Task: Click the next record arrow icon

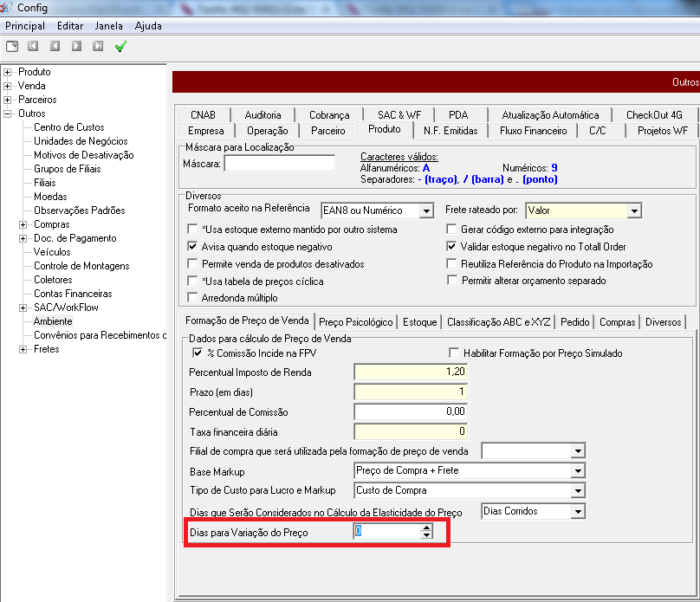Action: [76, 46]
